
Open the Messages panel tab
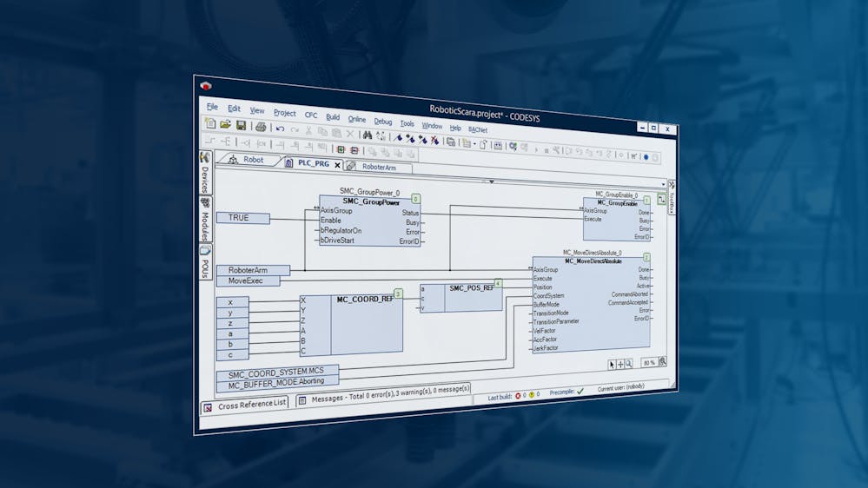[x=384, y=394]
